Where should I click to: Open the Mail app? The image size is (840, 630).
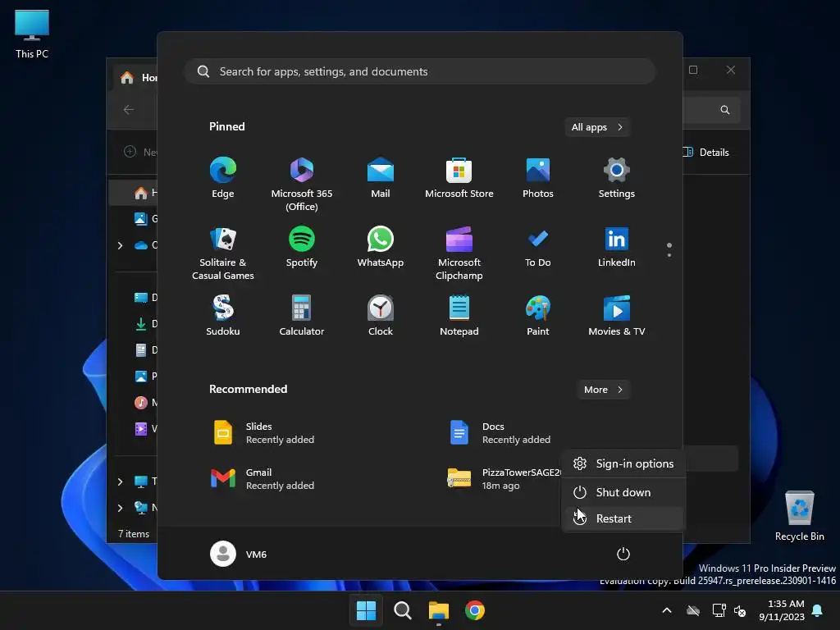381,178
